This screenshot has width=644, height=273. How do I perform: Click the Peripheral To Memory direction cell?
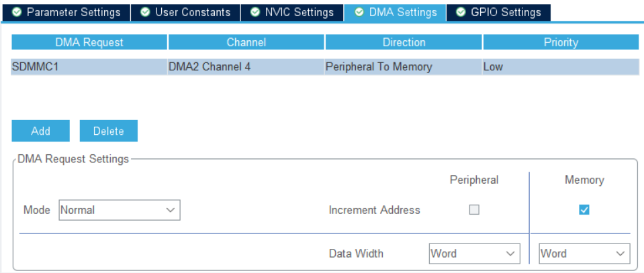(x=403, y=66)
